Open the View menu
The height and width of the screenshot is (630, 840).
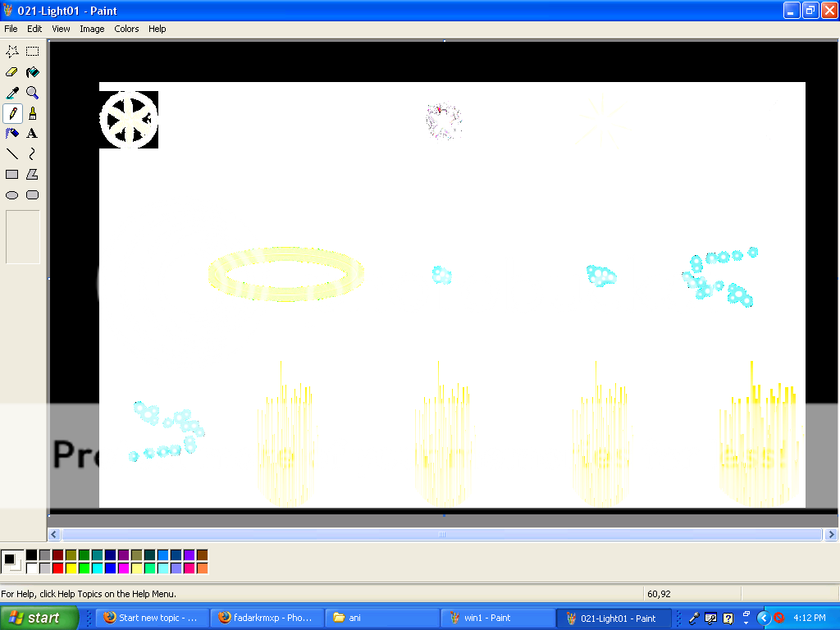61,29
